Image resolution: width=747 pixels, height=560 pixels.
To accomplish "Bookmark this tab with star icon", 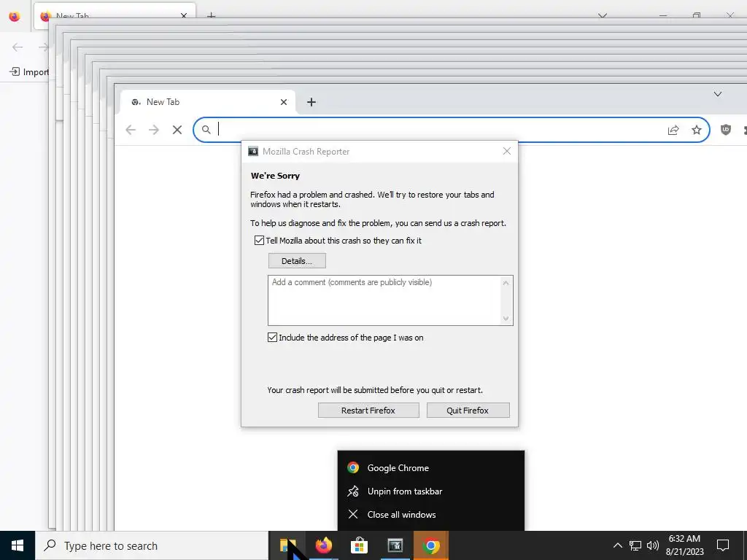I will coord(697,130).
